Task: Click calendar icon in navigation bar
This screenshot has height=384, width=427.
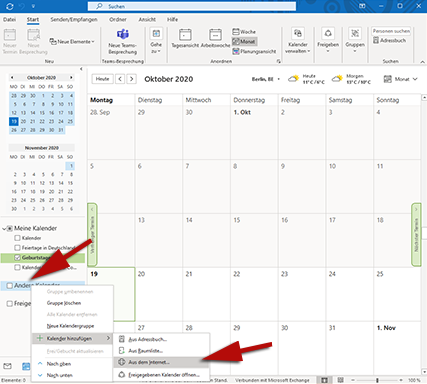Action: (x=26, y=366)
